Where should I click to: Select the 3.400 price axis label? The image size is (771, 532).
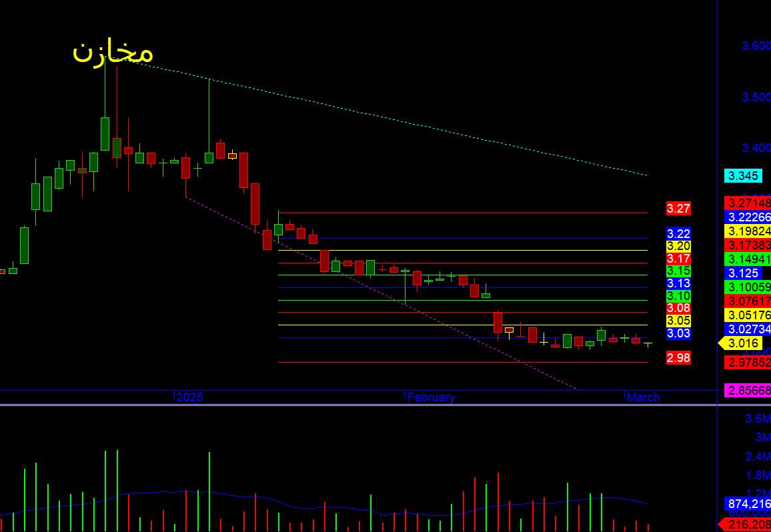(x=756, y=147)
